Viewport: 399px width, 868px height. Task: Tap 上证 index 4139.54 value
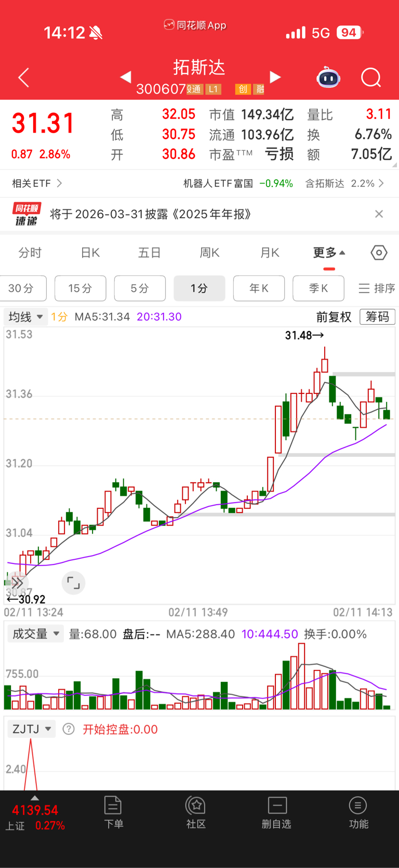[35, 810]
